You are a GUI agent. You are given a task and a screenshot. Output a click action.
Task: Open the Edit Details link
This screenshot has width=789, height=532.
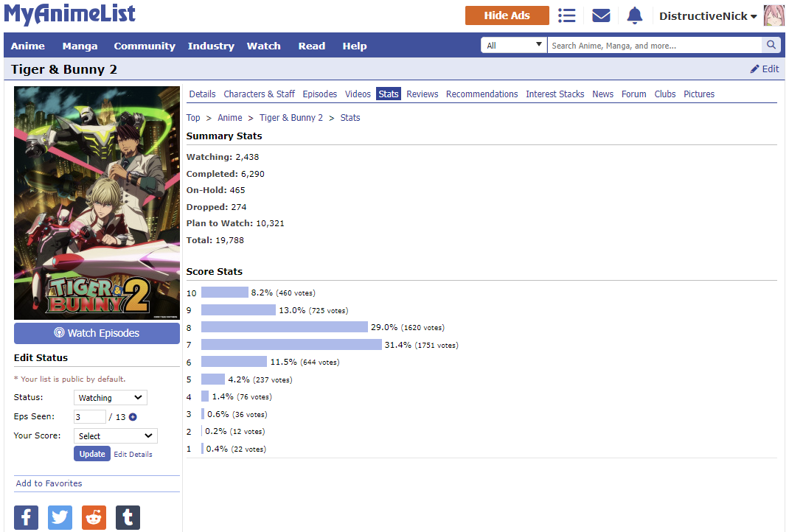pos(133,454)
